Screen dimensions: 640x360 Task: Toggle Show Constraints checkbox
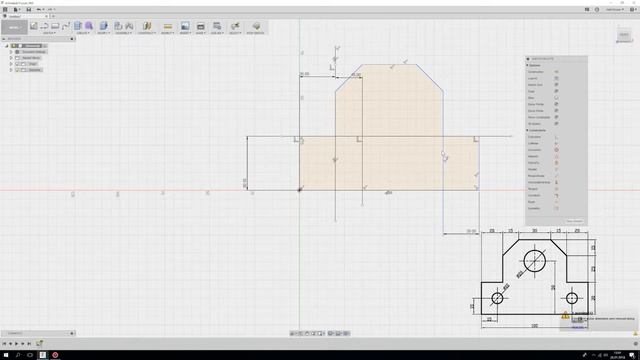point(556,118)
